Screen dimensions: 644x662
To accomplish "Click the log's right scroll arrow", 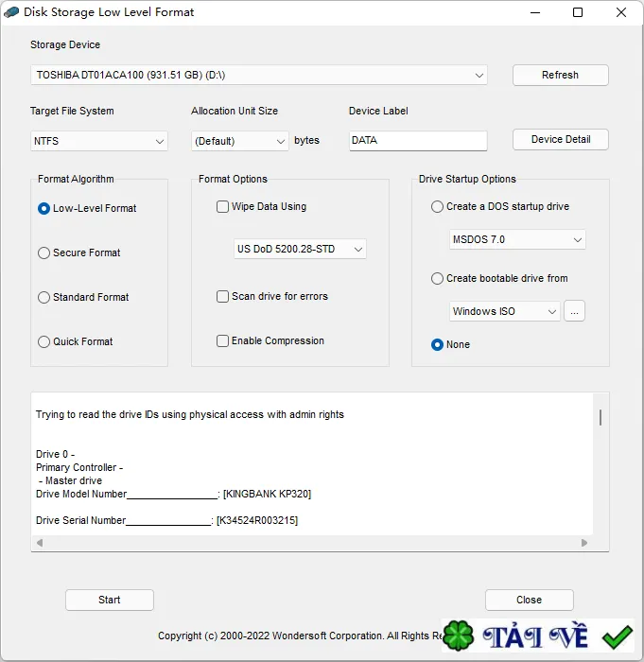I will click(584, 543).
